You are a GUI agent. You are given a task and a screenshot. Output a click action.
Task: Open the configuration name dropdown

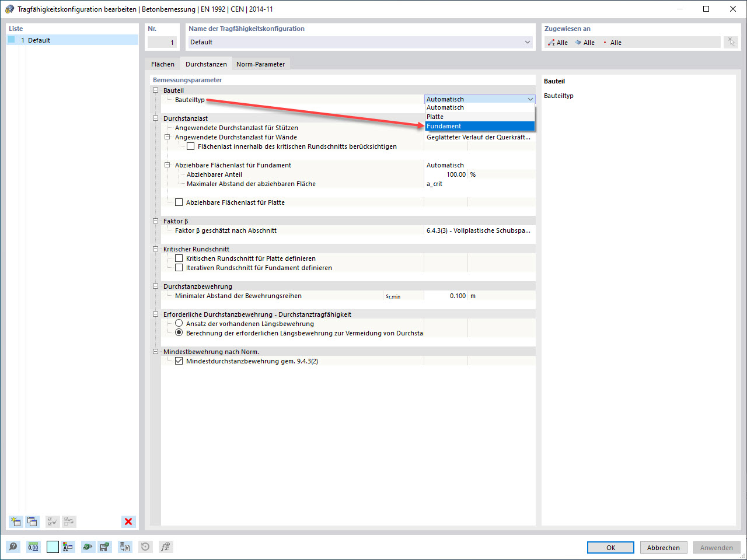click(x=528, y=42)
